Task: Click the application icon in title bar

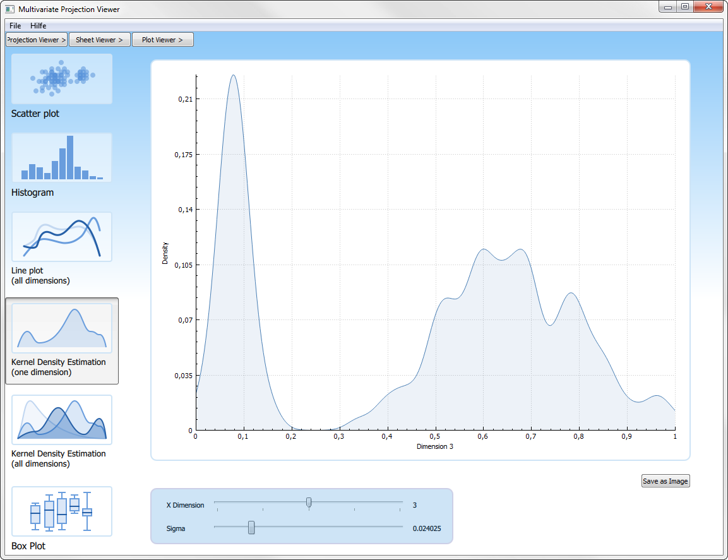Action: tap(9, 9)
